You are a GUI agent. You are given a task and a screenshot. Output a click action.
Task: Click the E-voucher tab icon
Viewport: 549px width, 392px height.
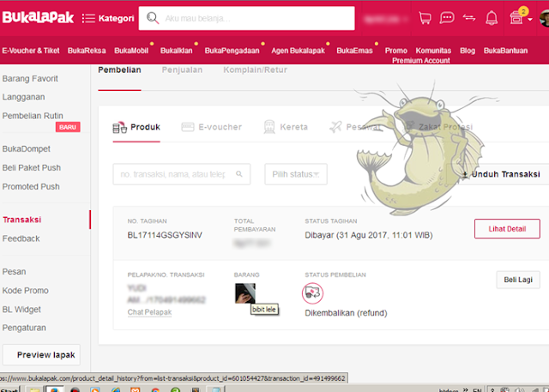(x=188, y=127)
